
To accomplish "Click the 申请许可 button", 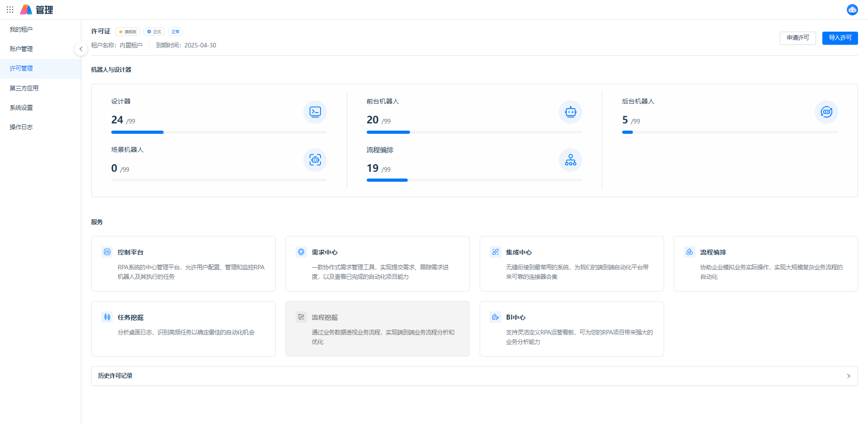I will [797, 38].
